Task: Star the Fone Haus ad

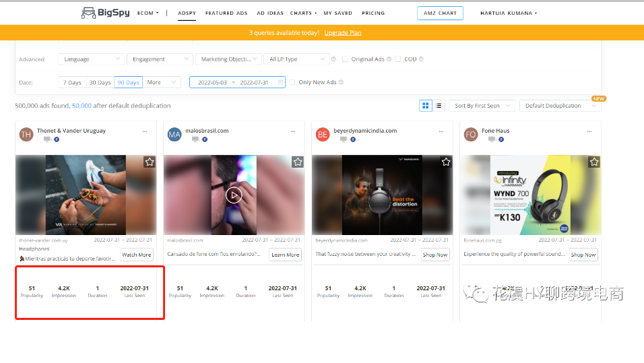Action: pos(594,162)
